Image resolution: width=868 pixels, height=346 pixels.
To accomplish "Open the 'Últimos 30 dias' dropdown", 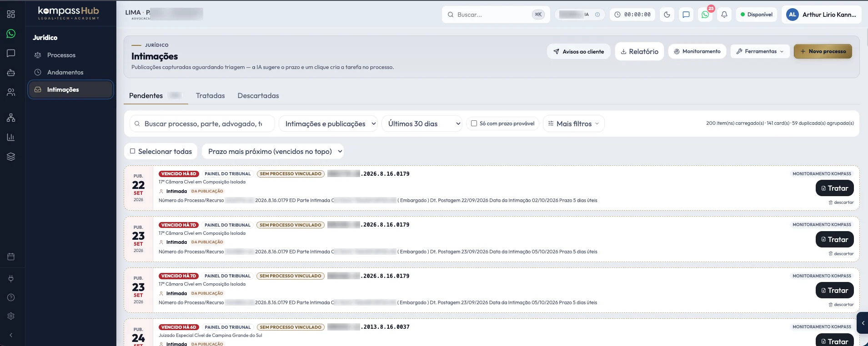I will (422, 124).
